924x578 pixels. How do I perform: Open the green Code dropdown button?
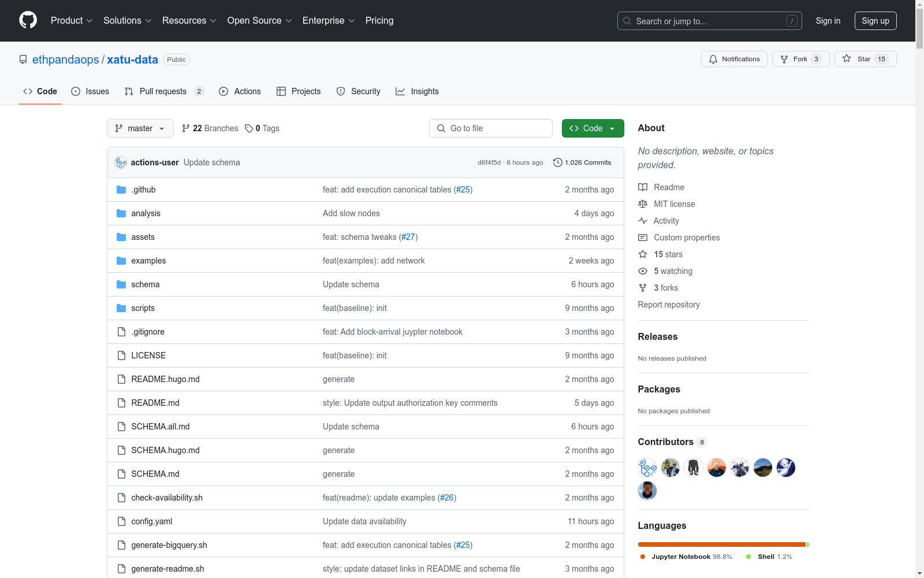[593, 128]
